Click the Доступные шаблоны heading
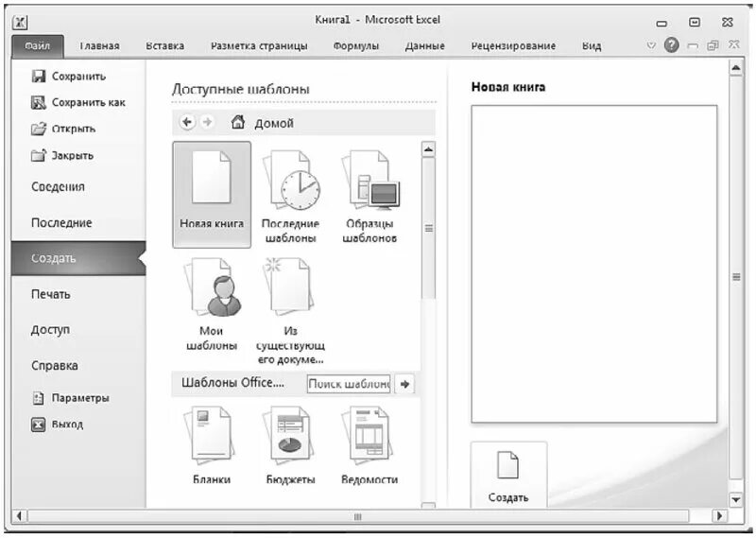Image resolution: width=756 pixels, height=538 pixels. 241,89
